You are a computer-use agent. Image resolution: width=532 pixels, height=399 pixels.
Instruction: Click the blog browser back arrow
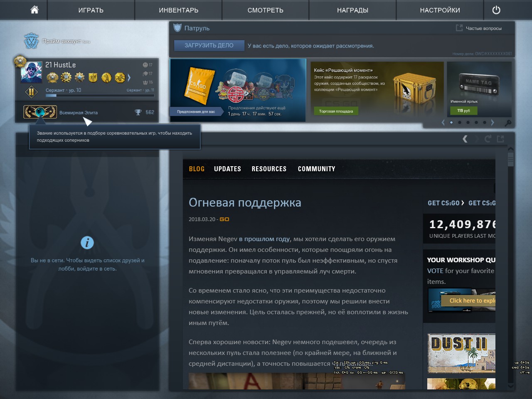tap(465, 139)
